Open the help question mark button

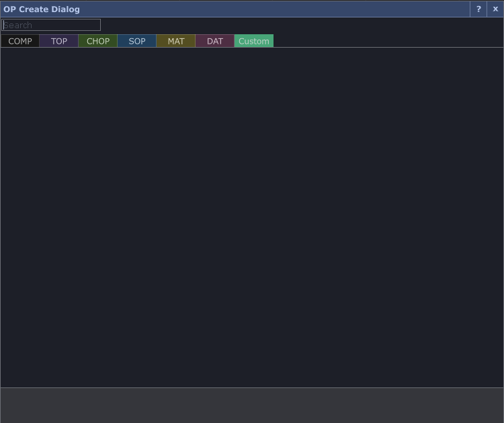point(478,9)
